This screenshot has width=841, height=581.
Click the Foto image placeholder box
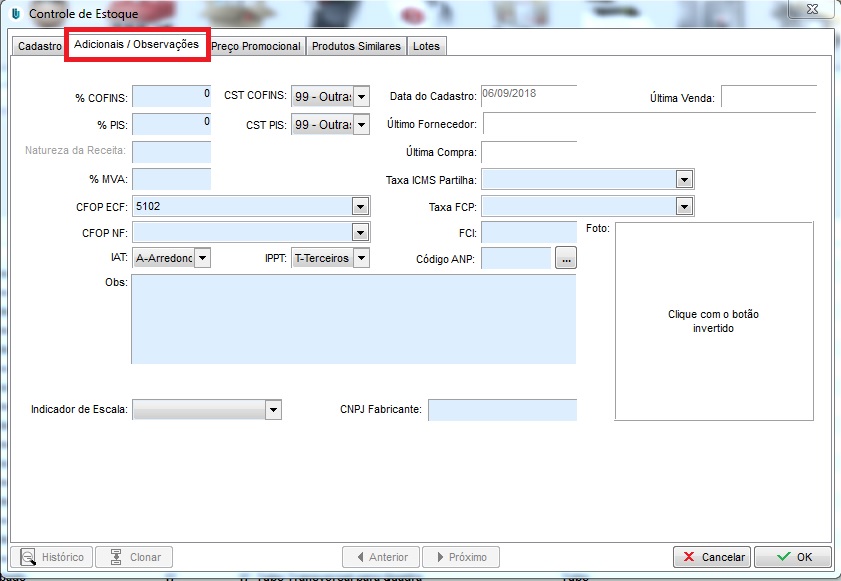(713, 321)
